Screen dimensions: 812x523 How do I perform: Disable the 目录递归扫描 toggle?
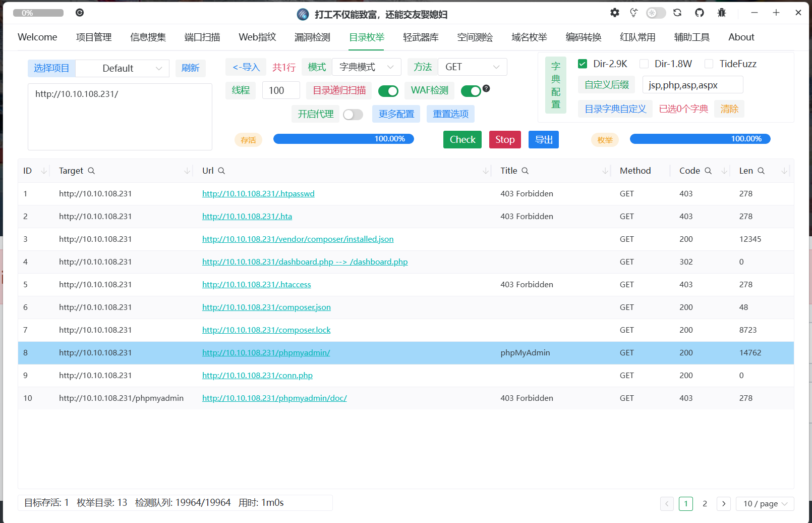pos(388,91)
